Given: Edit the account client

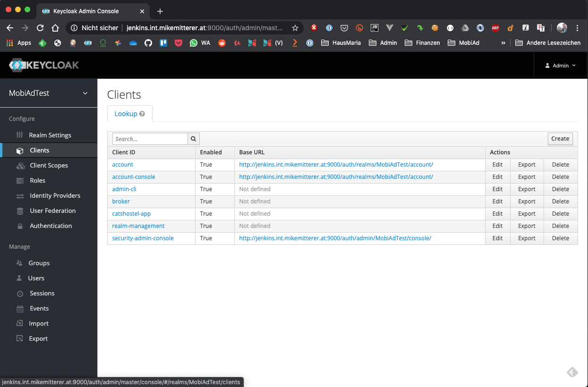Looking at the screenshot, I should tap(498, 165).
